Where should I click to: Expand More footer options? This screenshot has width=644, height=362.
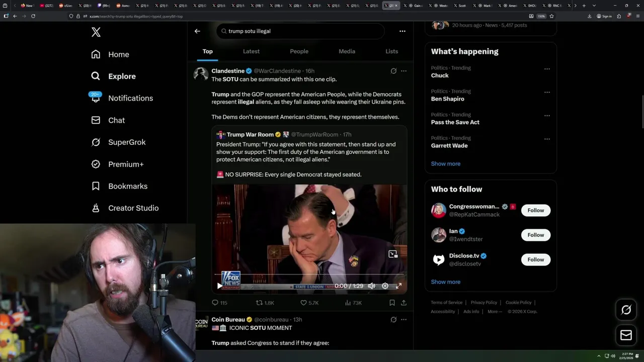pos(494,312)
